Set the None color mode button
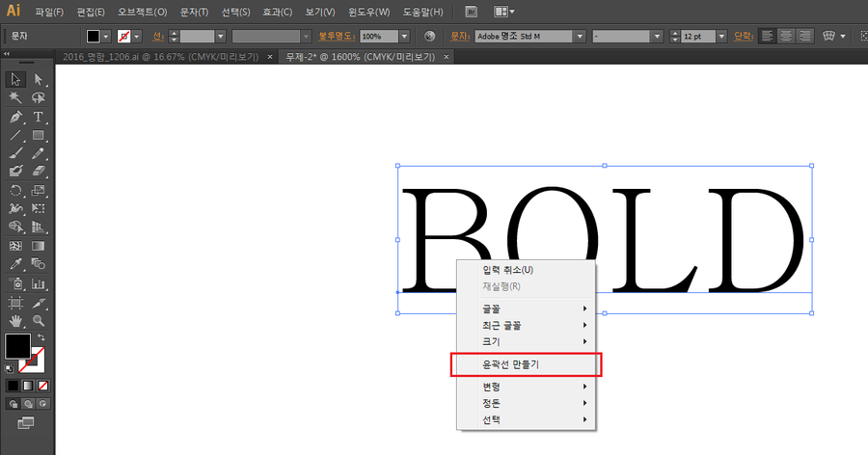Screen dimensions: 868x455 [x=42, y=386]
